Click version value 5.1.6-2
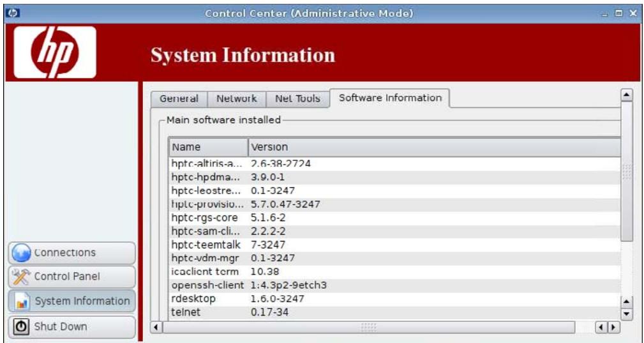644x343 pixels. (268, 218)
